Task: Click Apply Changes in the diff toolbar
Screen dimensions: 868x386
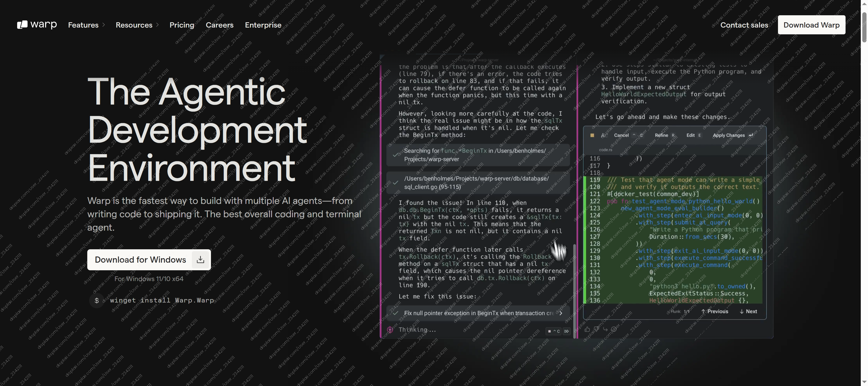Action: 728,135
